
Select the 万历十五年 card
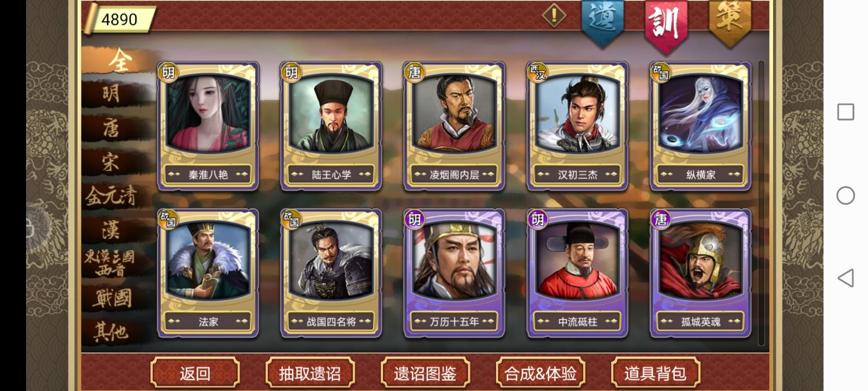click(454, 273)
